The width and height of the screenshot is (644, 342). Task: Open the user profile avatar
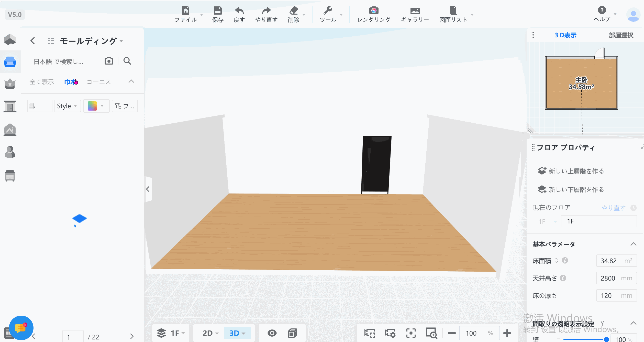pyautogui.click(x=633, y=15)
